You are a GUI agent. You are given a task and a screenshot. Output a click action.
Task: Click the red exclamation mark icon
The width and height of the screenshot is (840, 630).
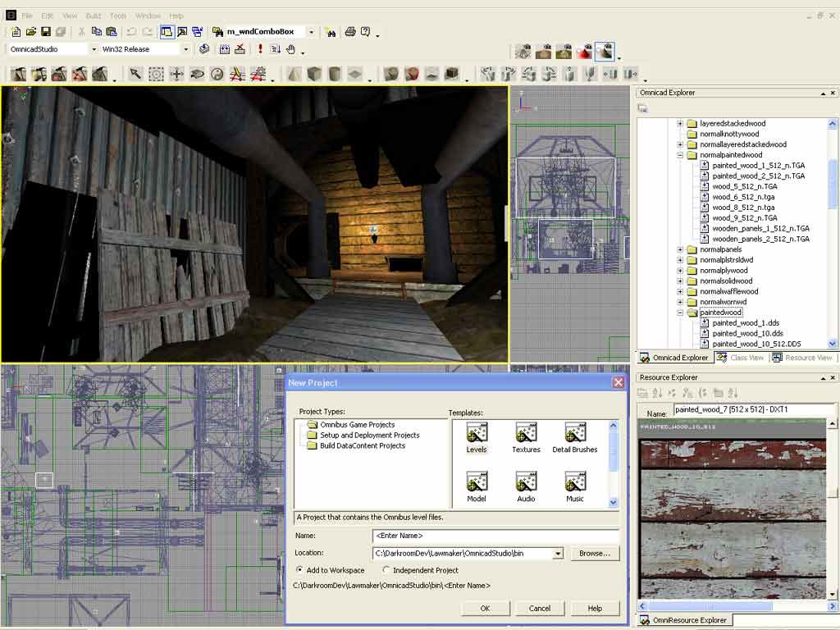[260, 49]
